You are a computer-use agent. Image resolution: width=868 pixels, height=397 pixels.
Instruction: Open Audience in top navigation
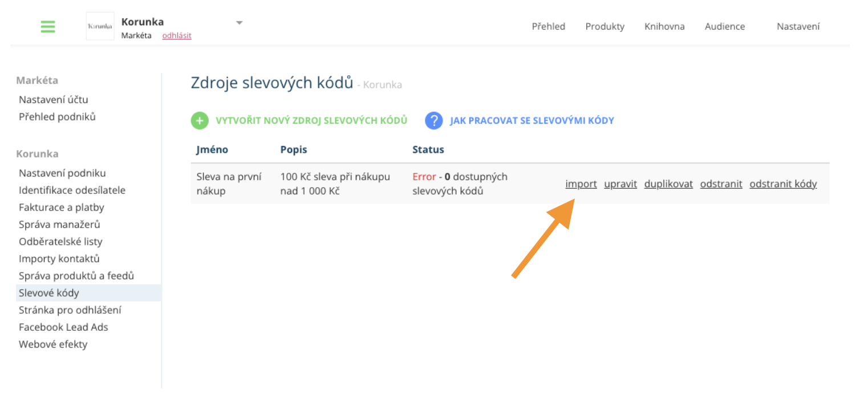coord(725,26)
